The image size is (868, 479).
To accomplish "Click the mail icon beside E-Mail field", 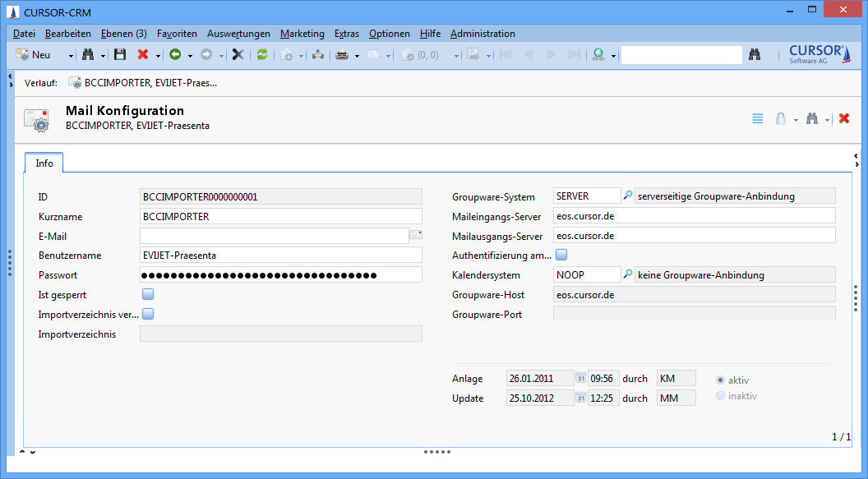I will coord(416,236).
